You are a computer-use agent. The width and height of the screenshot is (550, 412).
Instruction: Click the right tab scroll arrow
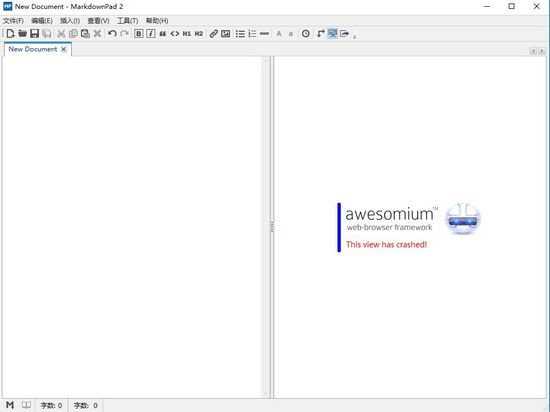[x=542, y=51]
